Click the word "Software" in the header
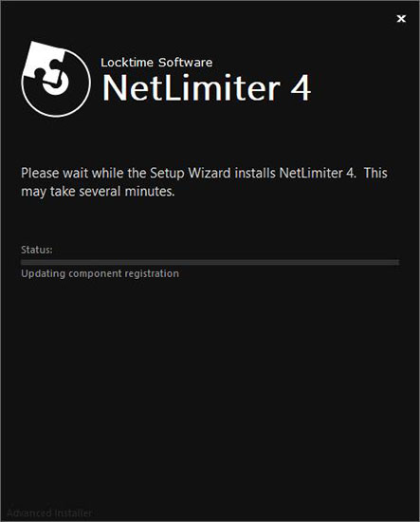420x522 pixels. pyautogui.click(x=185, y=63)
